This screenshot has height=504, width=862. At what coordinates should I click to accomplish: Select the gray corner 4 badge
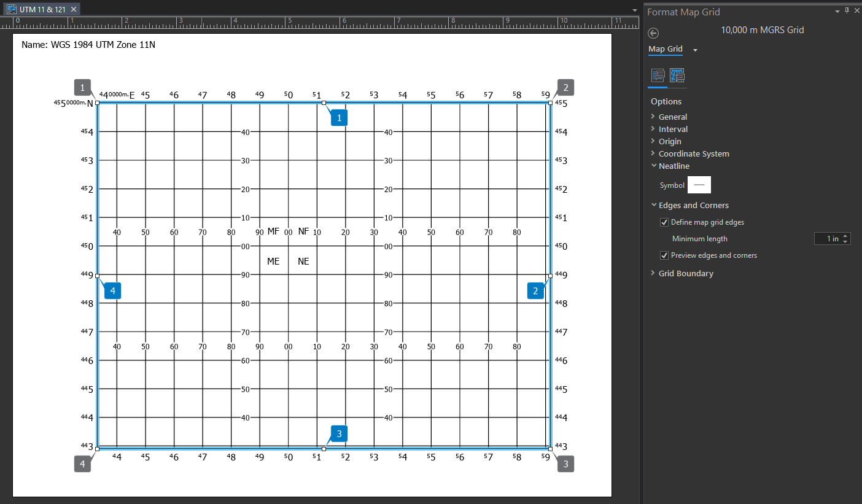(x=83, y=463)
